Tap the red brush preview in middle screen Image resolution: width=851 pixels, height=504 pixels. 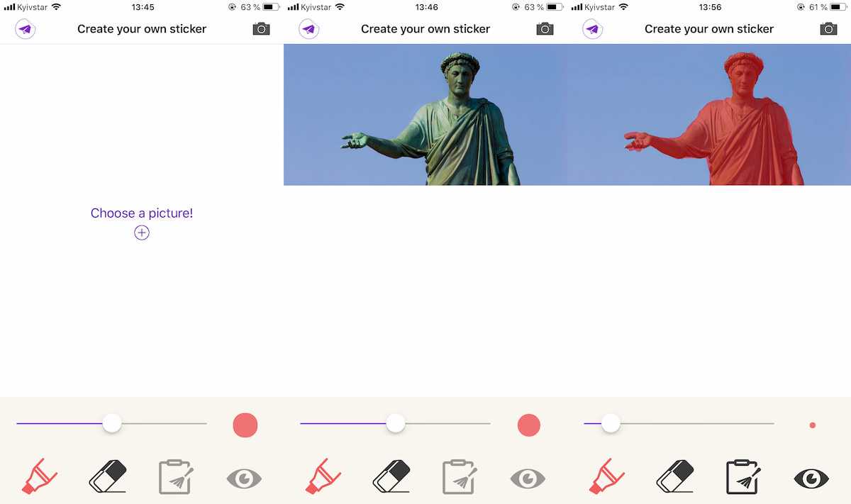(x=529, y=425)
